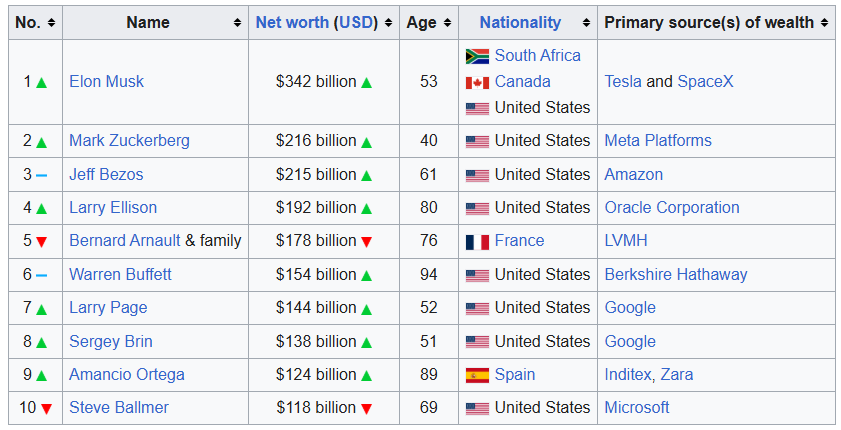Screen dimensions: 841x430
Task: Open the Nationality header link
Action: [x=520, y=22]
